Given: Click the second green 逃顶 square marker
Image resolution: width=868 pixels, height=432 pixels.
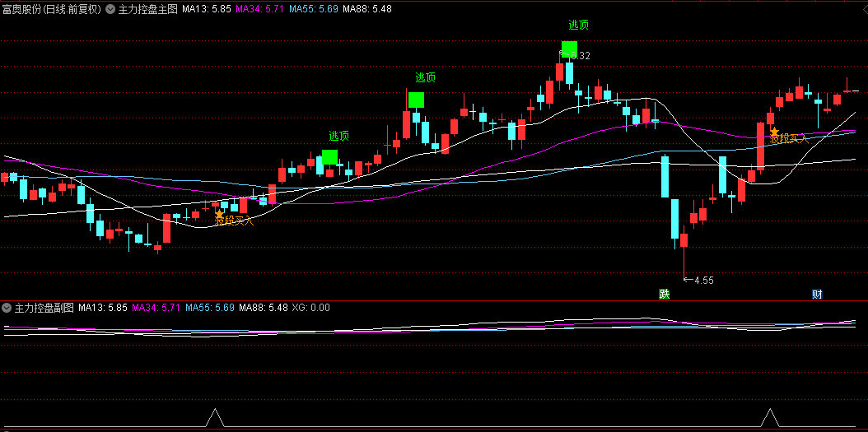Looking at the screenshot, I should [416, 100].
